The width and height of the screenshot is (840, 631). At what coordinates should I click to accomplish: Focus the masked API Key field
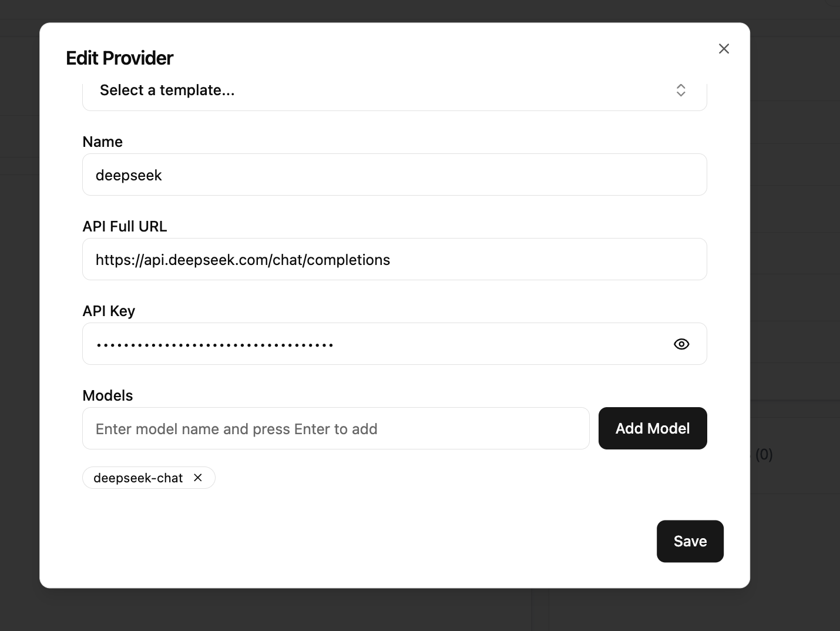[x=376, y=344]
